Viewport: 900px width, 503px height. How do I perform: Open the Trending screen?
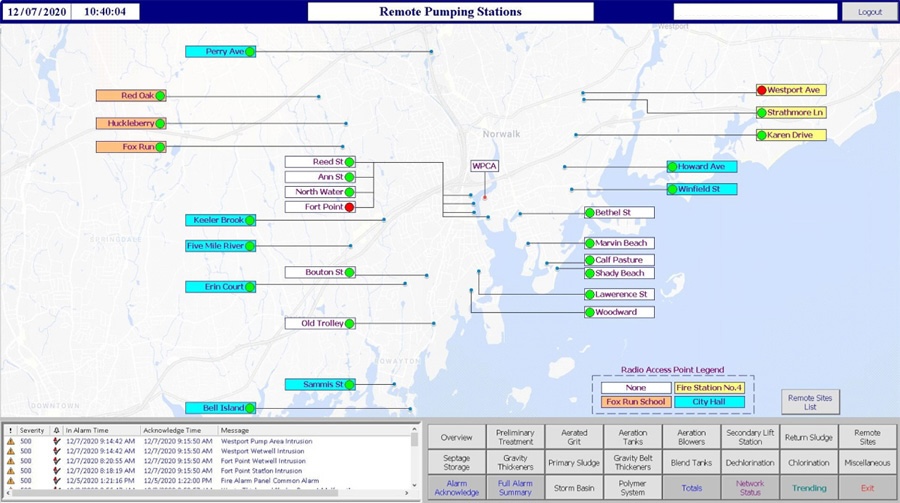click(809, 488)
